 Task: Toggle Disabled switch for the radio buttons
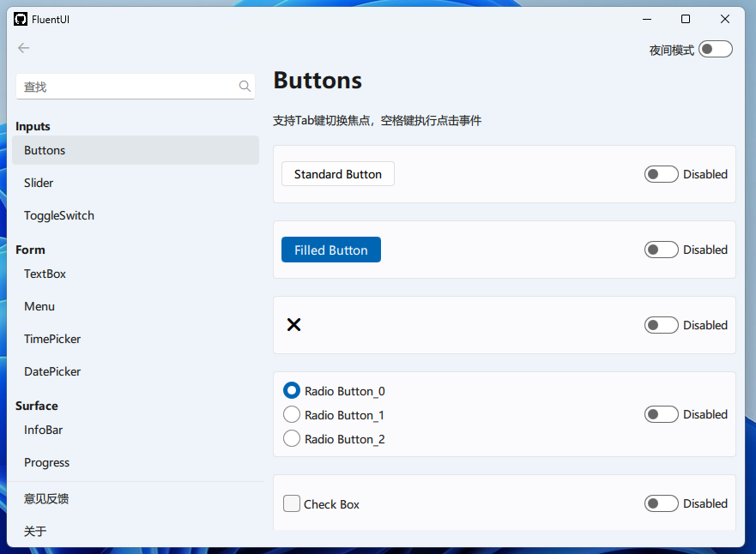661,414
